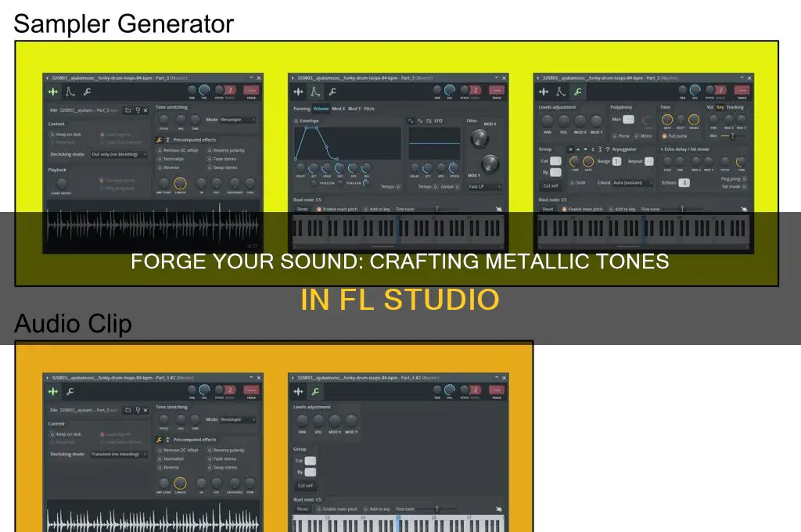Image resolution: width=801 pixels, height=532 pixels.
Task: Open the Declicking mode dropdown showing Transient
Action: [x=119, y=454]
